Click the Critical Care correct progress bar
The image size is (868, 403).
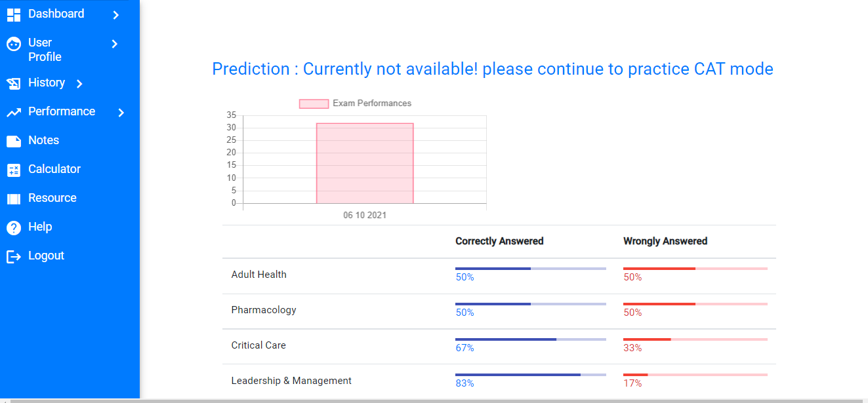[x=530, y=339]
